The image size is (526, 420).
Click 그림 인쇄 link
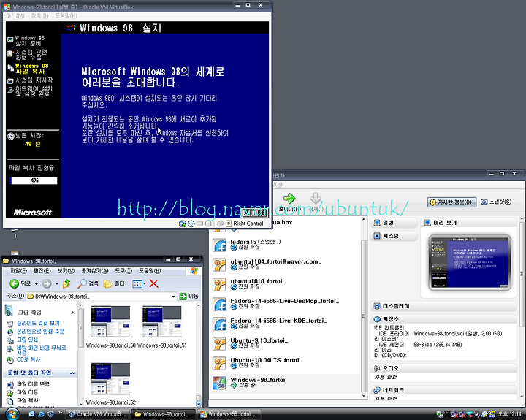click(28, 340)
